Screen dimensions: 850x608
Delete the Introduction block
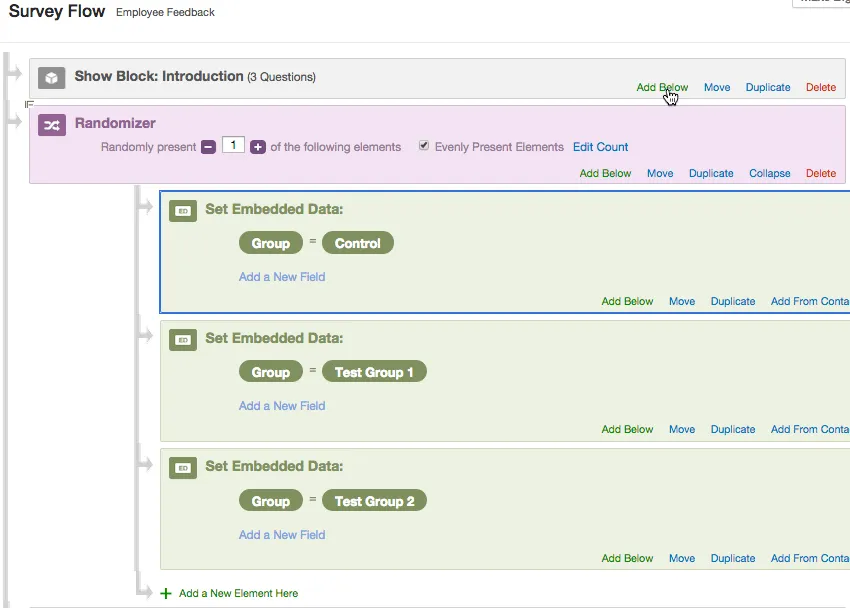[820, 87]
